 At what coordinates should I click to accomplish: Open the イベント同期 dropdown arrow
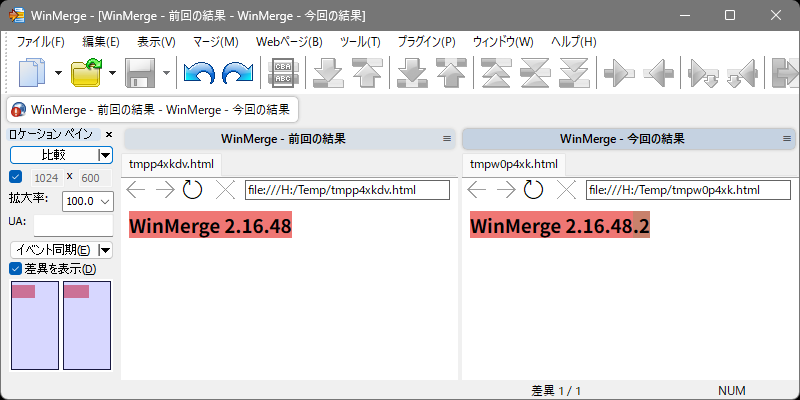pyautogui.click(x=105, y=250)
